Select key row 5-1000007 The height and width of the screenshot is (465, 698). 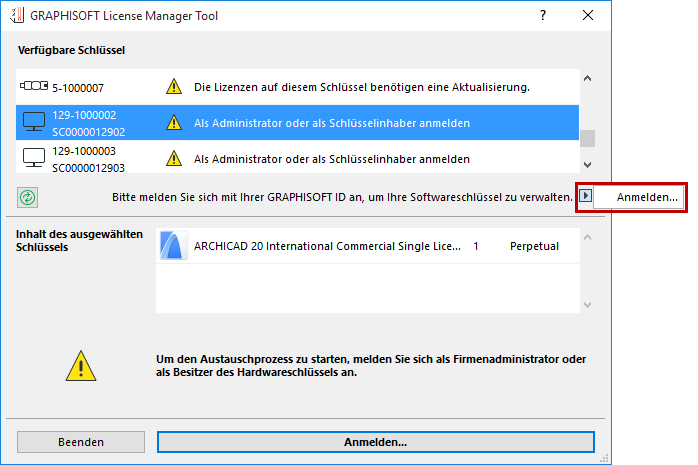pyautogui.click(x=300, y=88)
